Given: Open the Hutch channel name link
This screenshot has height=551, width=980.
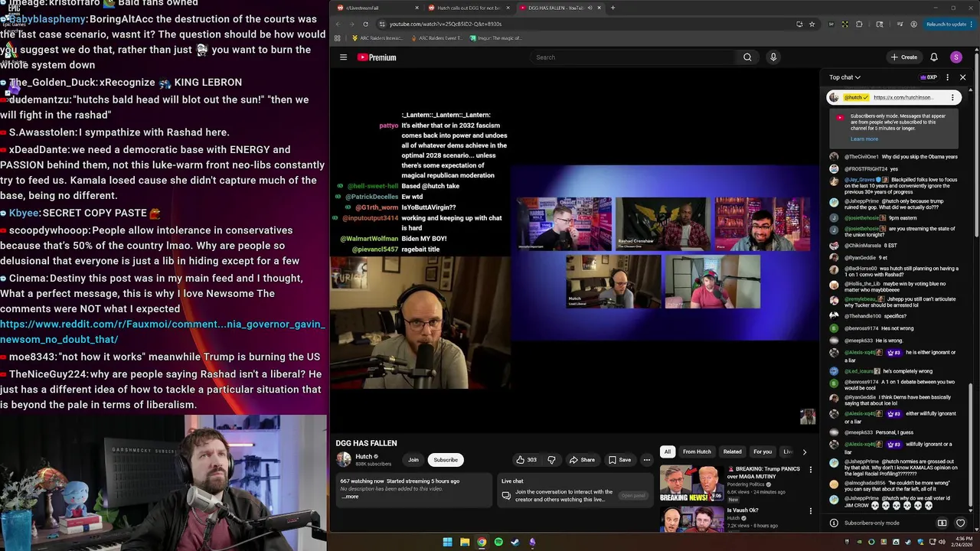Looking at the screenshot, I should click(364, 456).
